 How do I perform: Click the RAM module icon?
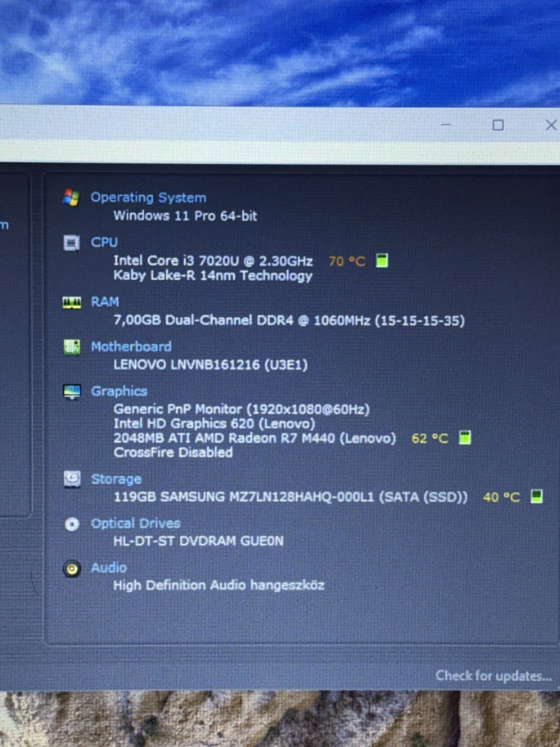point(71,302)
